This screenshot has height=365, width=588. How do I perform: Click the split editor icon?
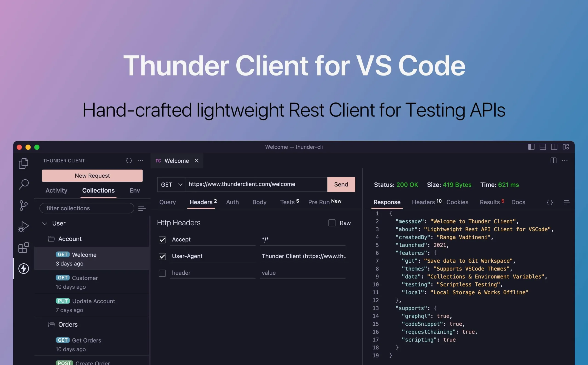(x=554, y=161)
